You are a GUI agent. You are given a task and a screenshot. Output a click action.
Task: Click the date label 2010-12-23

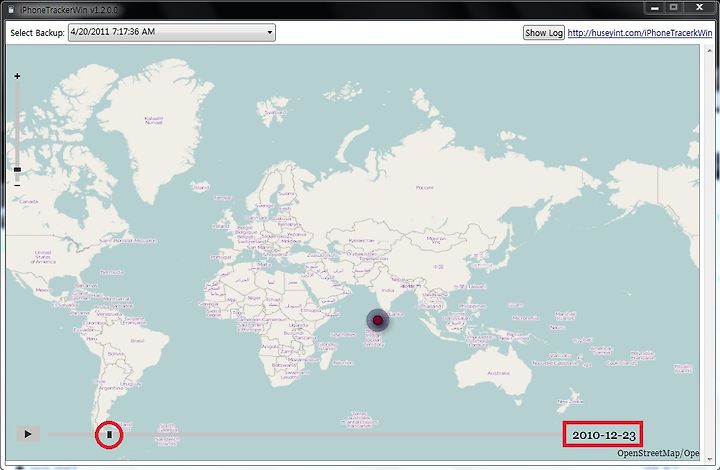click(603, 435)
